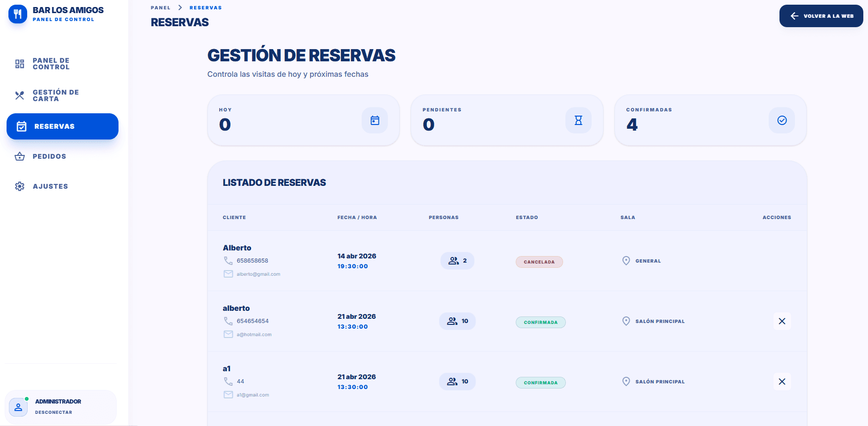The height and width of the screenshot is (426, 868).
Task: Cancel alberto's reservation with the X button
Action: tap(782, 321)
